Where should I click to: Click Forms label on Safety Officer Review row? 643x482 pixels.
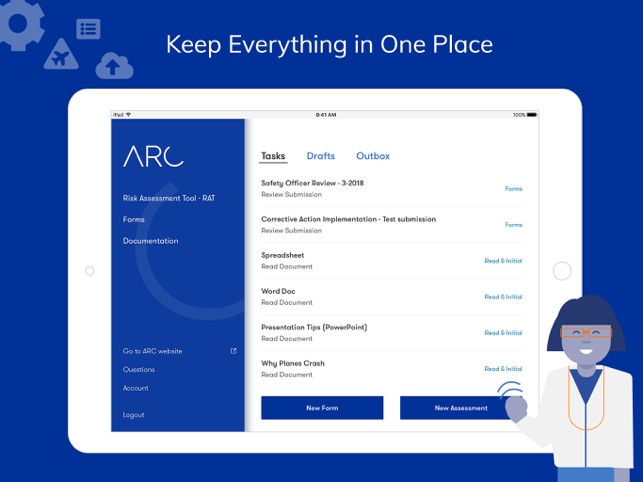[x=513, y=189]
